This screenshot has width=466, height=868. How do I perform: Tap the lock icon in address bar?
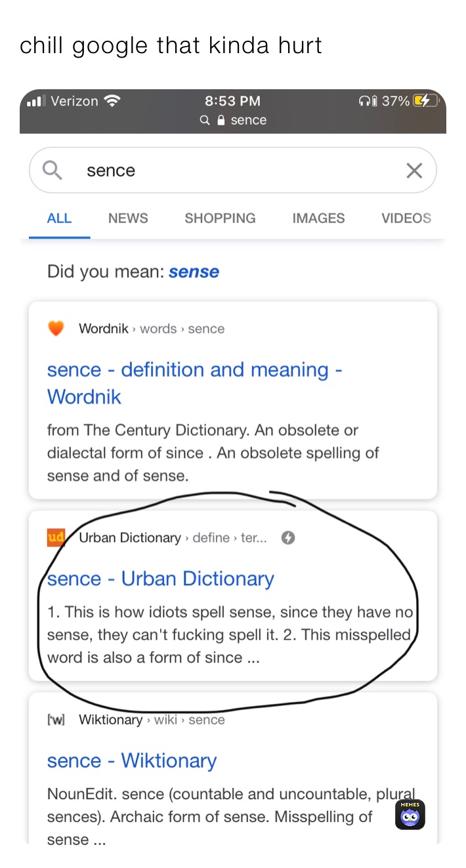[x=221, y=120]
